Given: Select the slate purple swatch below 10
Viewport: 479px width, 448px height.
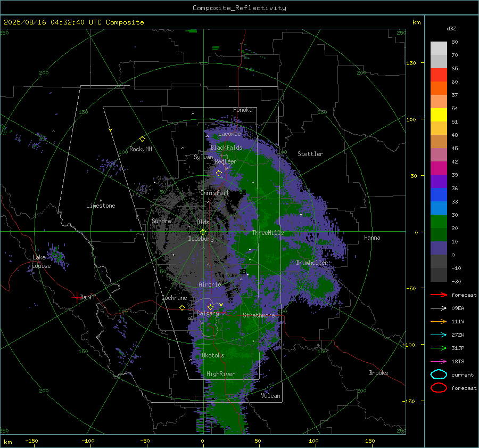Looking at the screenshot, I should coord(439,248).
